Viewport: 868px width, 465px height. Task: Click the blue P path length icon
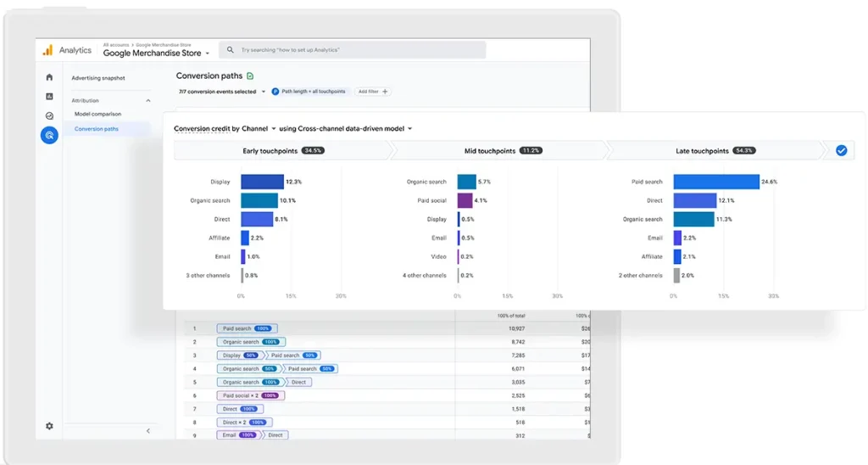point(275,92)
